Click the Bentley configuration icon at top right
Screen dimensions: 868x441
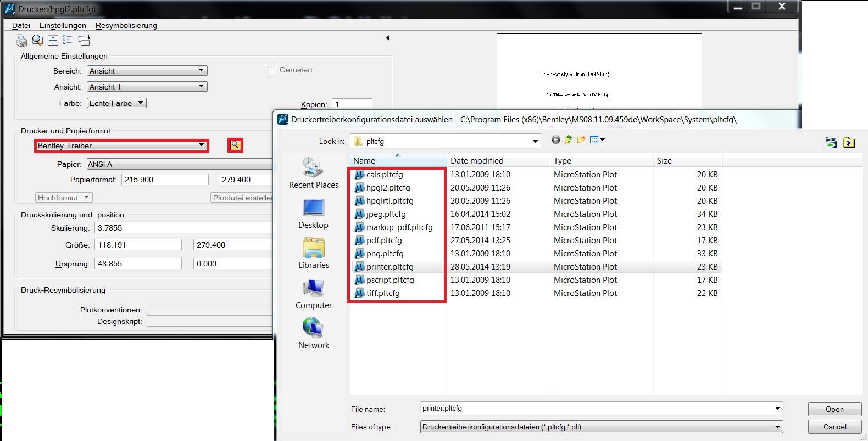[831, 143]
